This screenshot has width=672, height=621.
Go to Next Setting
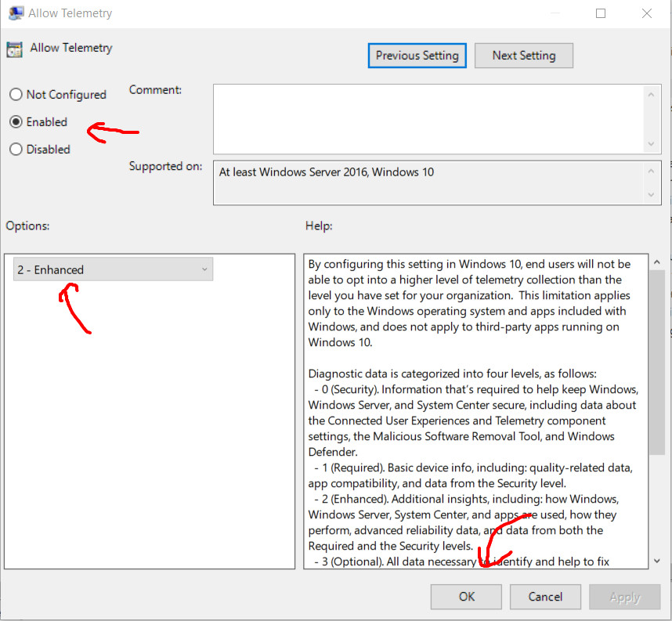pyautogui.click(x=523, y=56)
